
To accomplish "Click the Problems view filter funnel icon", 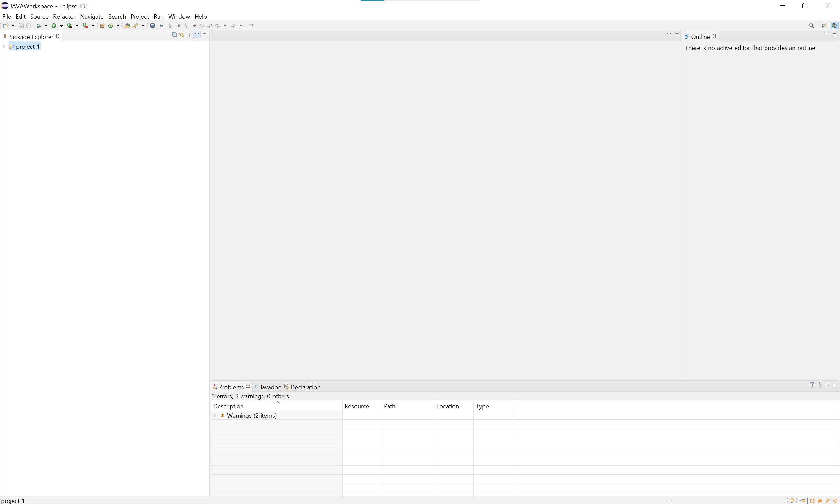I will (812, 385).
